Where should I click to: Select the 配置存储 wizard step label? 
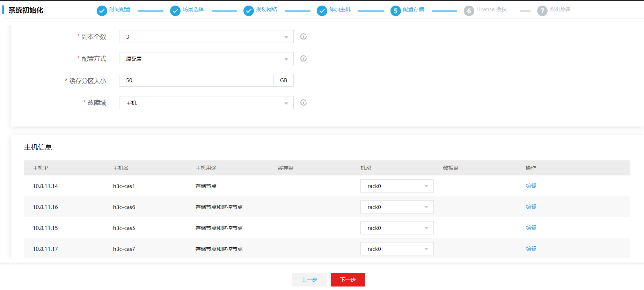pyautogui.click(x=414, y=9)
